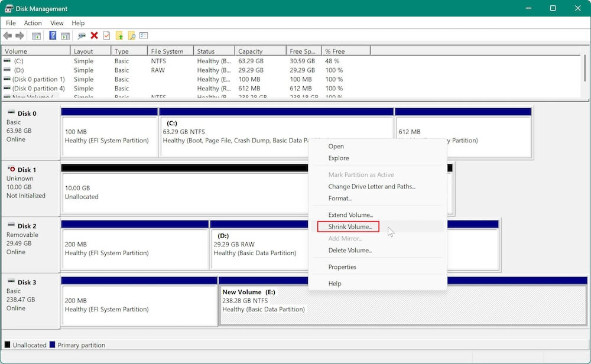This screenshot has height=364, width=591.
Task: Toggle the Show/Hide Console Tree icon
Action: click(37, 35)
